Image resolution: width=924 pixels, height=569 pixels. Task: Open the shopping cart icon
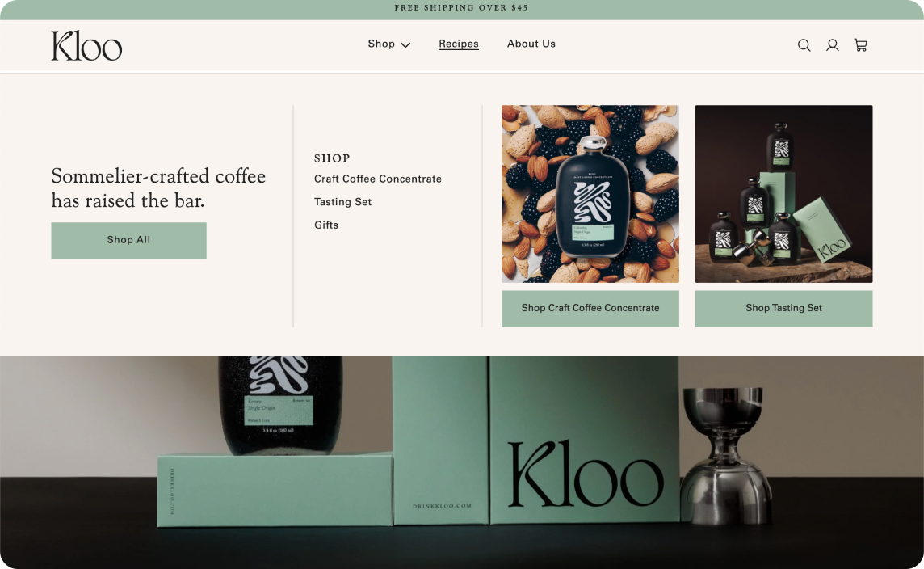coord(861,45)
